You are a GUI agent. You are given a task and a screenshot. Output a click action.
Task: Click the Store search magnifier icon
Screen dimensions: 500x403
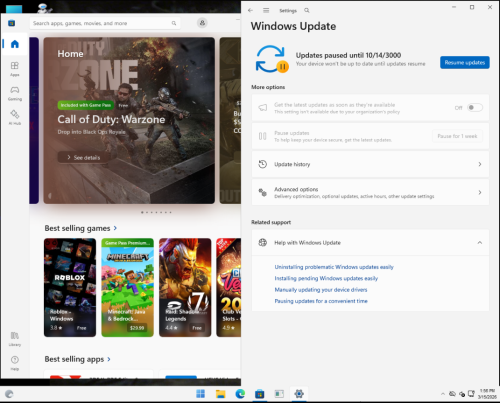coord(174,23)
